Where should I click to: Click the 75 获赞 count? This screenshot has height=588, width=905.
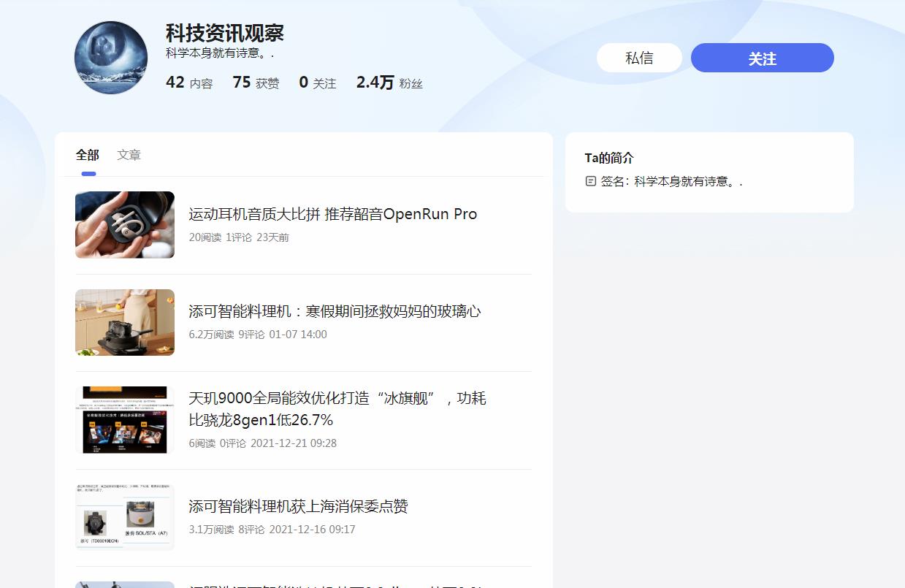256,83
